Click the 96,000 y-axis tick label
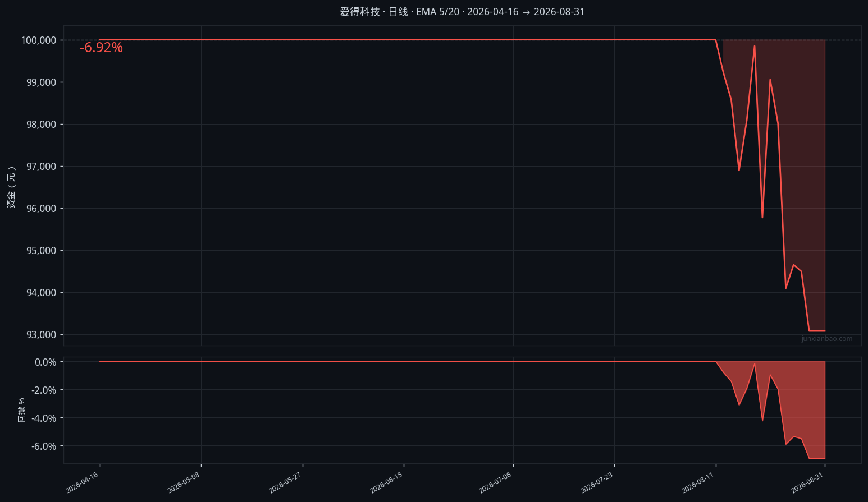The image size is (868, 502). point(42,209)
